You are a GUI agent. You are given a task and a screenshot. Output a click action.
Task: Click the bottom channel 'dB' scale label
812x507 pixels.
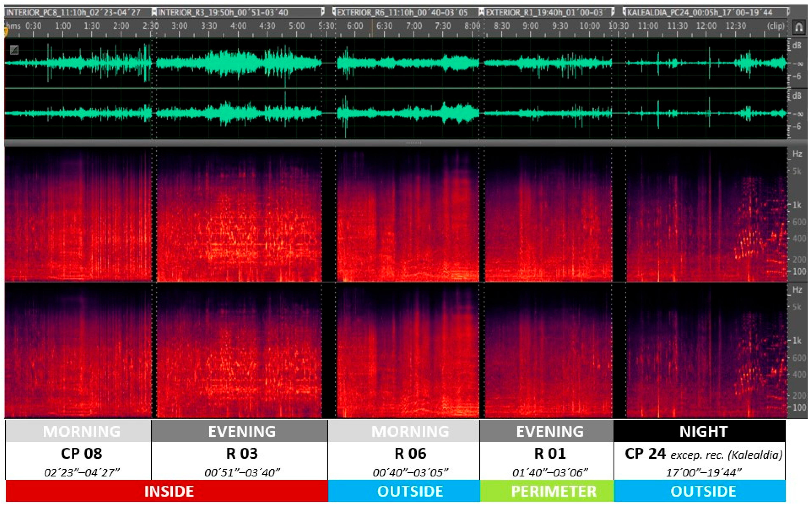tap(797, 96)
